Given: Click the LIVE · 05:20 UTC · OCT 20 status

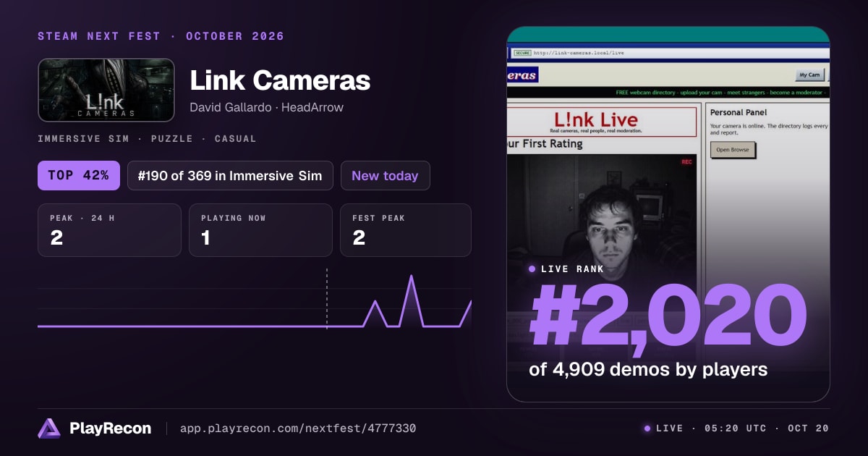Looking at the screenshot, I should click(736, 428).
